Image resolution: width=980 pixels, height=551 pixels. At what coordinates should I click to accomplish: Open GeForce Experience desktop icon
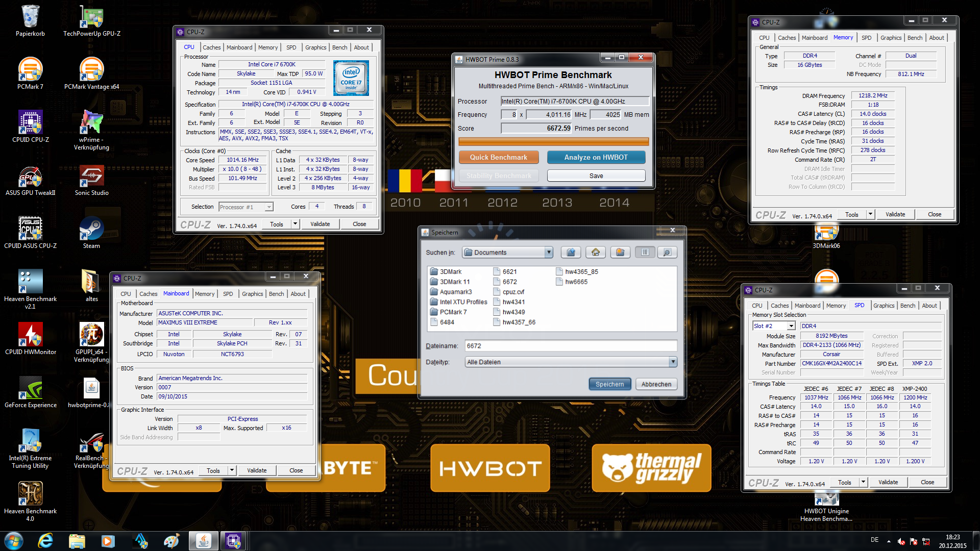click(30, 392)
